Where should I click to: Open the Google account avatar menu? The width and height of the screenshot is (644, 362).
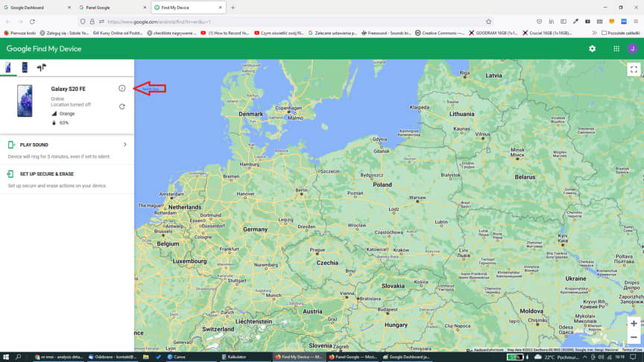(x=633, y=49)
